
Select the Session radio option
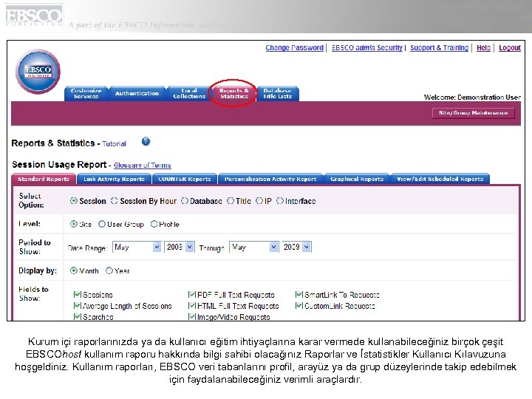[74, 201]
